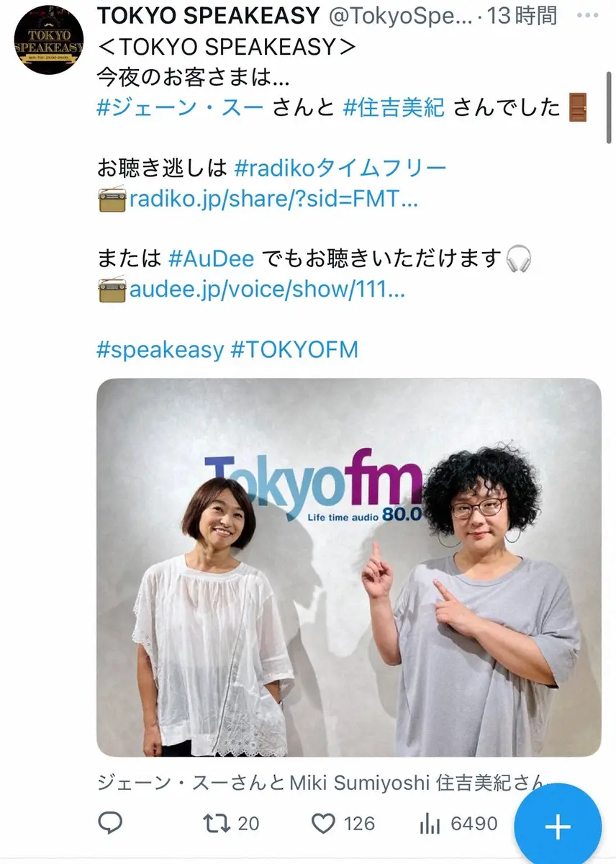Tap the reply speech bubble icon
The width and height of the screenshot is (616, 864).
(x=112, y=823)
